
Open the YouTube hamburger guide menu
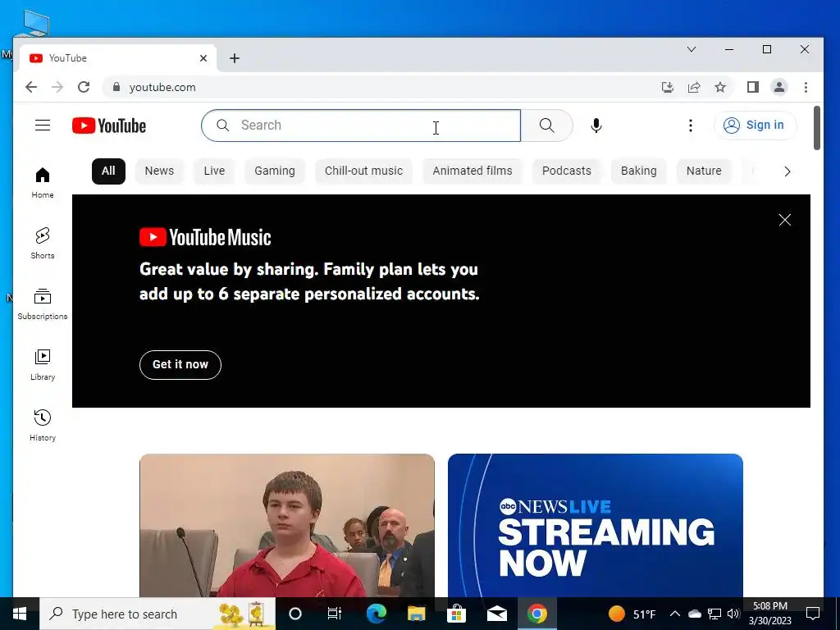(x=43, y=126)
